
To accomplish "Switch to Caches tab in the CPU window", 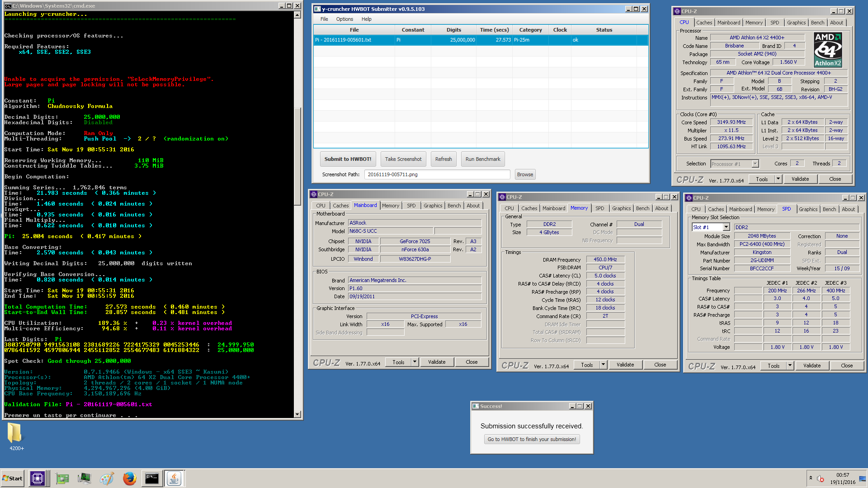I will pyautogui.click(x=704, y=23).
